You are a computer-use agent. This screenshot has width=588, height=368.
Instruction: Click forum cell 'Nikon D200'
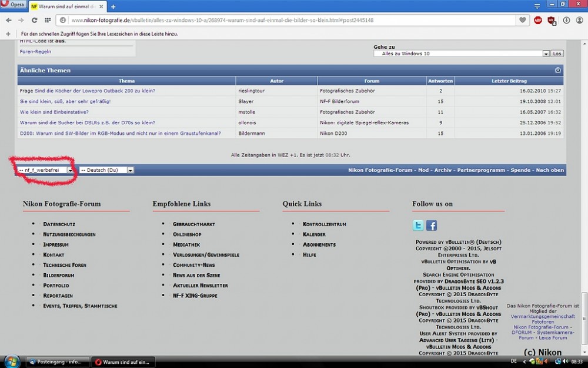click(x=333, y=133)
